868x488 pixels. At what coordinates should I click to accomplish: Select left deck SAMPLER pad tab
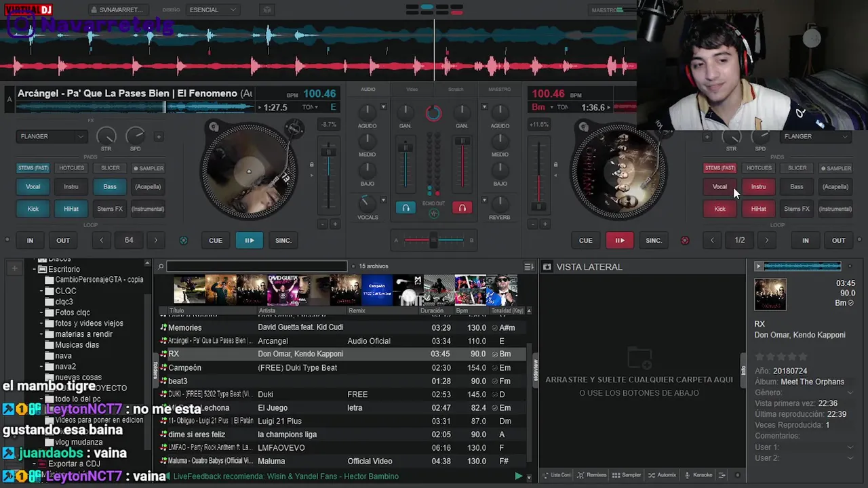click(x=148, y=168)
